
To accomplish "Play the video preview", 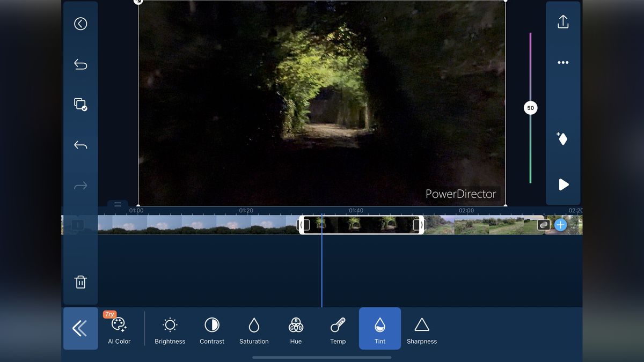I will [x=563, y=184].
